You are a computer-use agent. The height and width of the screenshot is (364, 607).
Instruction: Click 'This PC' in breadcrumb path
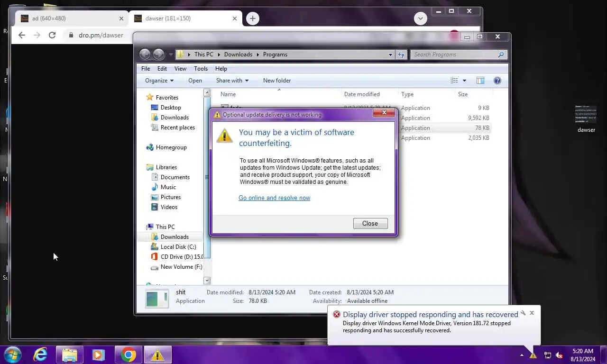204,55
